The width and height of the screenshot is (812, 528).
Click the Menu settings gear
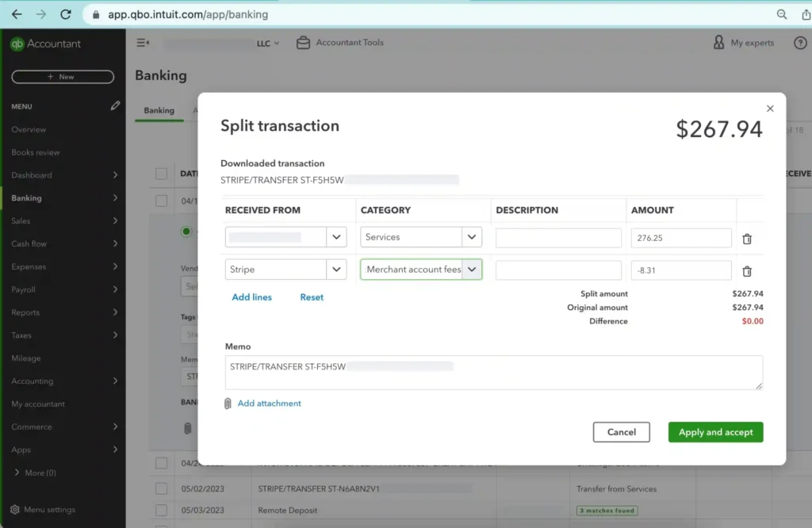coord(15,509)
